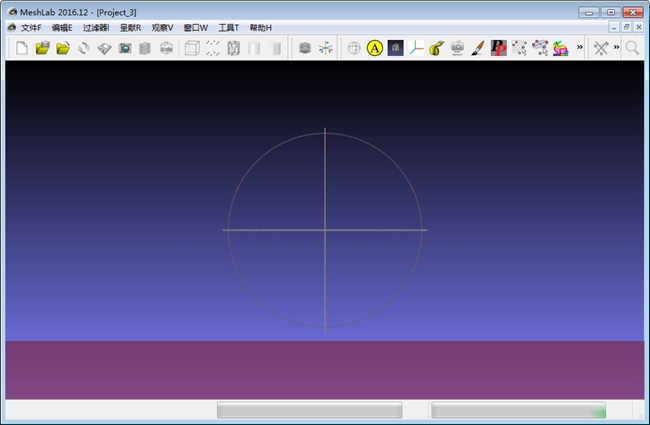Expand the hidden edit toolbar chevron
This screenshot has width=650, height=425.
580,47
